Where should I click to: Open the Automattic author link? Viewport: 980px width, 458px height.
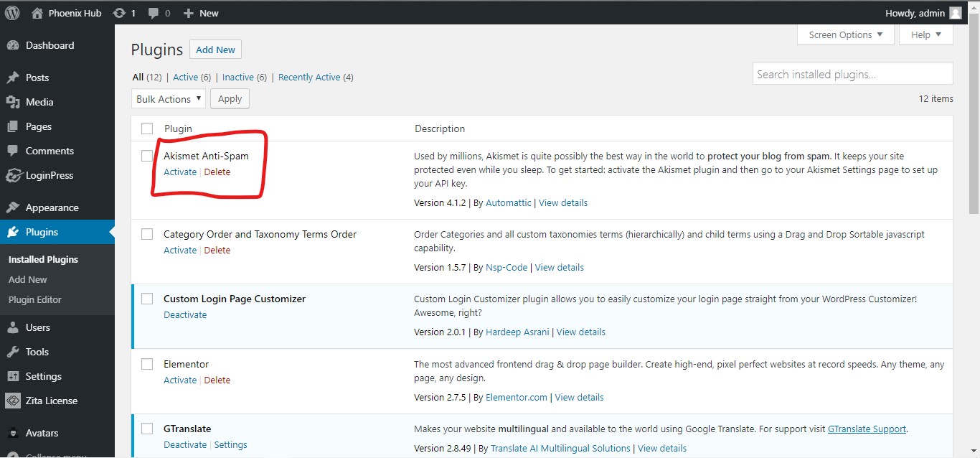click(x=509, y=202)
